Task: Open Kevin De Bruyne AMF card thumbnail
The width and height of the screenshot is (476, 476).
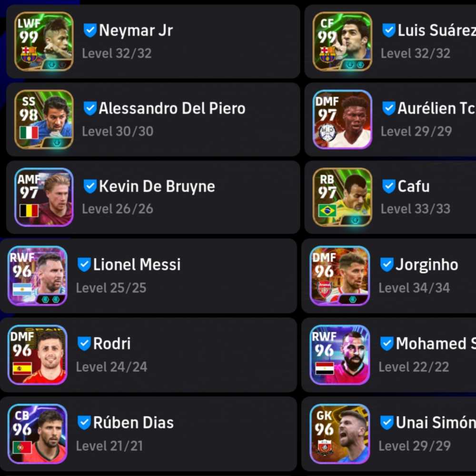Action: [x=44, y=198]
